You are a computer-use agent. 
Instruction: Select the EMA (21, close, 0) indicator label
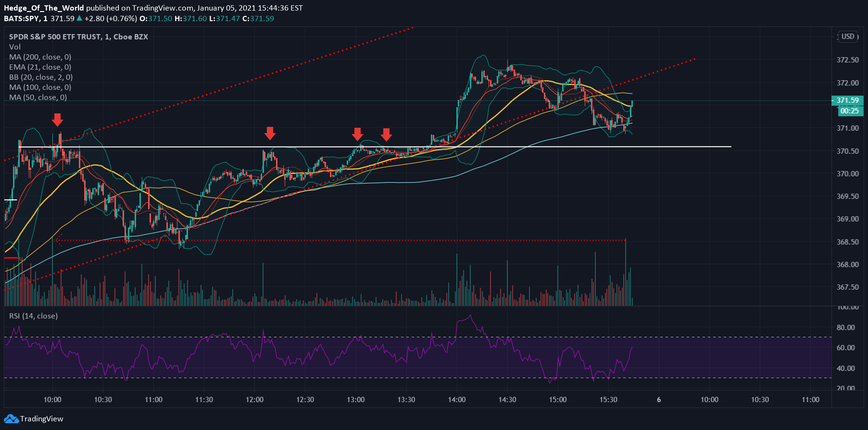pyautogui.click(x=40, y=67)
